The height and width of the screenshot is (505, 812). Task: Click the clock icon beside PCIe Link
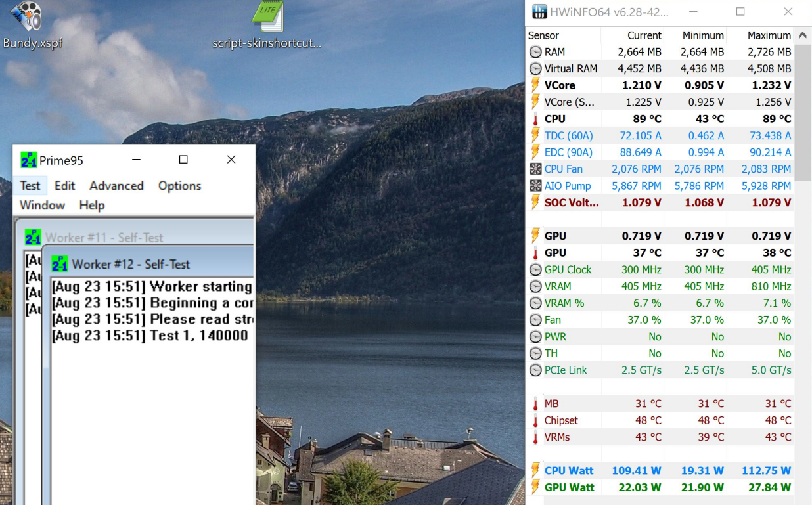coord(536,370)
